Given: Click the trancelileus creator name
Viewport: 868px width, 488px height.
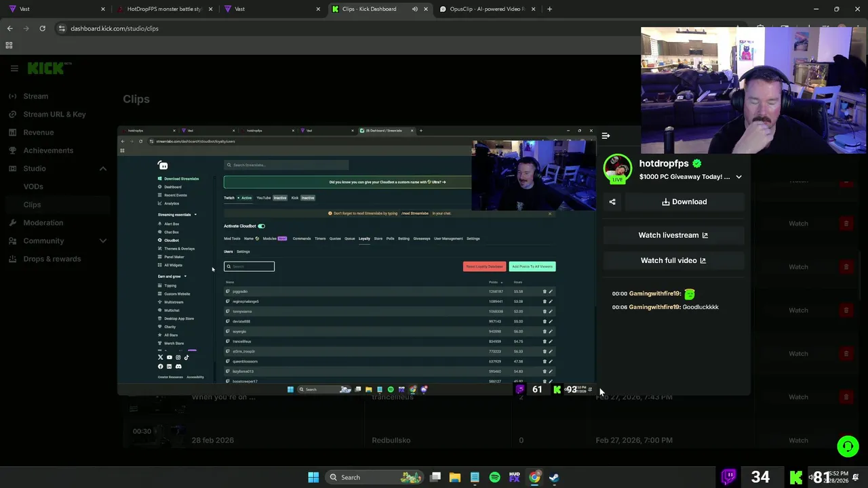Looking at the screenshot, I should 393,397.
